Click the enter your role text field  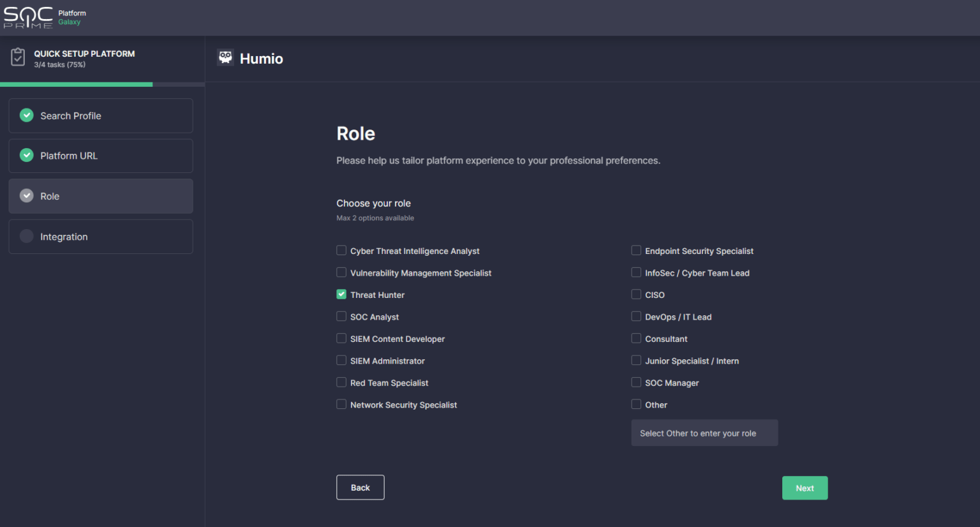coord(704,433)
